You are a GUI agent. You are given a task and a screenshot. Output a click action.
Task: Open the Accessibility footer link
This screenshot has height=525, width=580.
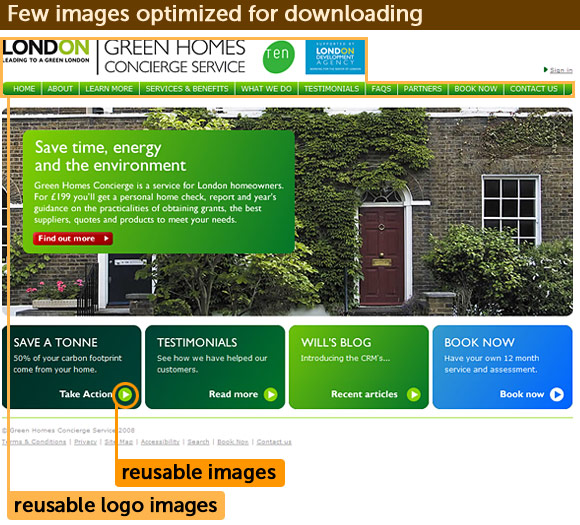click(160, 442)
